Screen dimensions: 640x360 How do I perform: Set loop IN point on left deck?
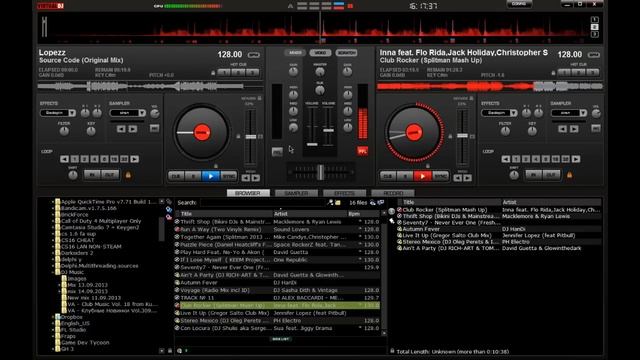pyautogui.click(x=92, y=175)
